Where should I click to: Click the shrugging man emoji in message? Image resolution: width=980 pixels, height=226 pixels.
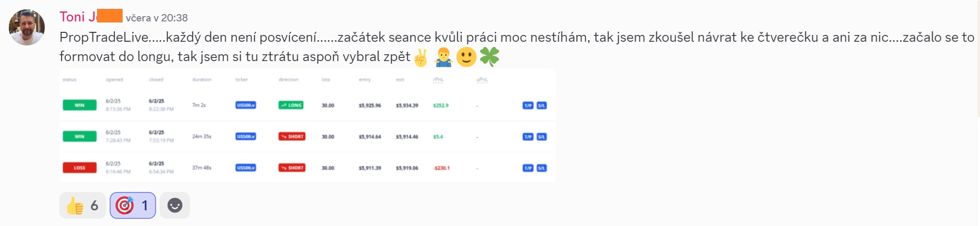point(444,57)
